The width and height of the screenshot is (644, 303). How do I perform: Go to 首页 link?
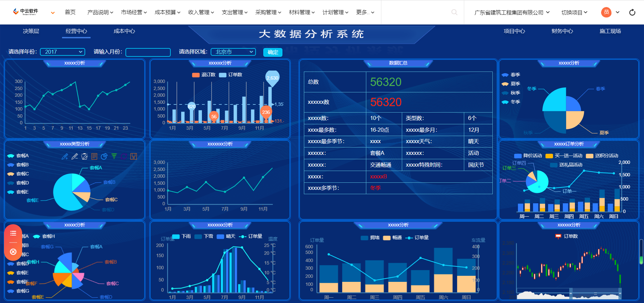point(70,12)
